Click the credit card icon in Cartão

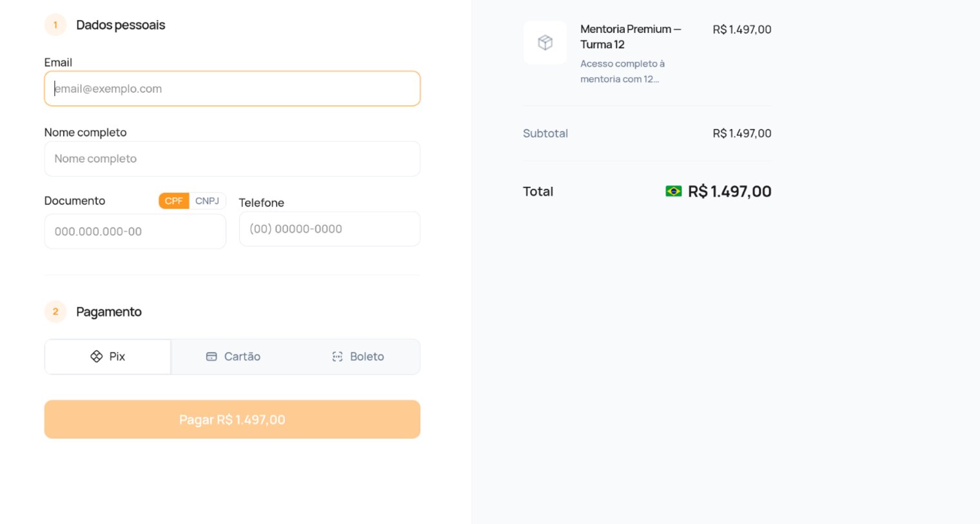tap(211, 356)
